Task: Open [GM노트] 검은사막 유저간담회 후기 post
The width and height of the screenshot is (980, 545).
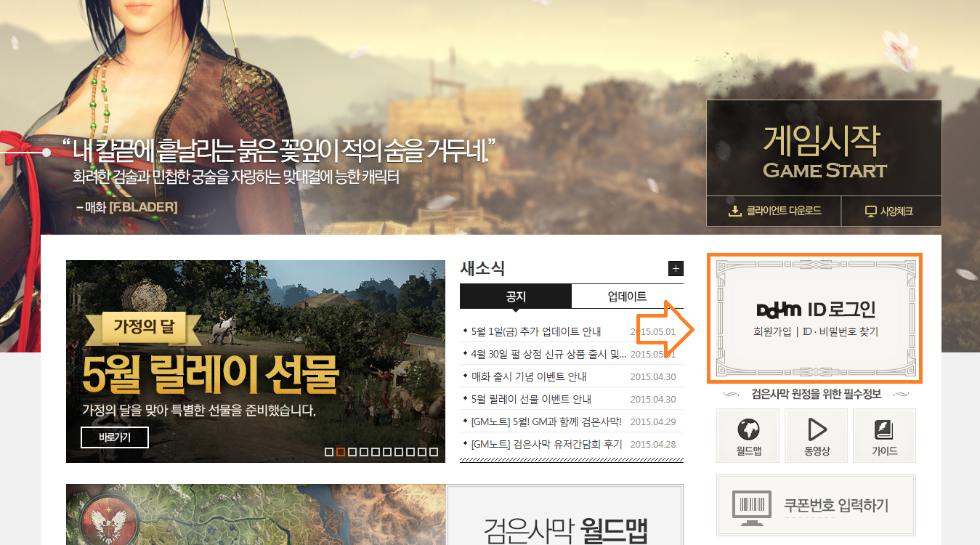Action: point(546,445)
